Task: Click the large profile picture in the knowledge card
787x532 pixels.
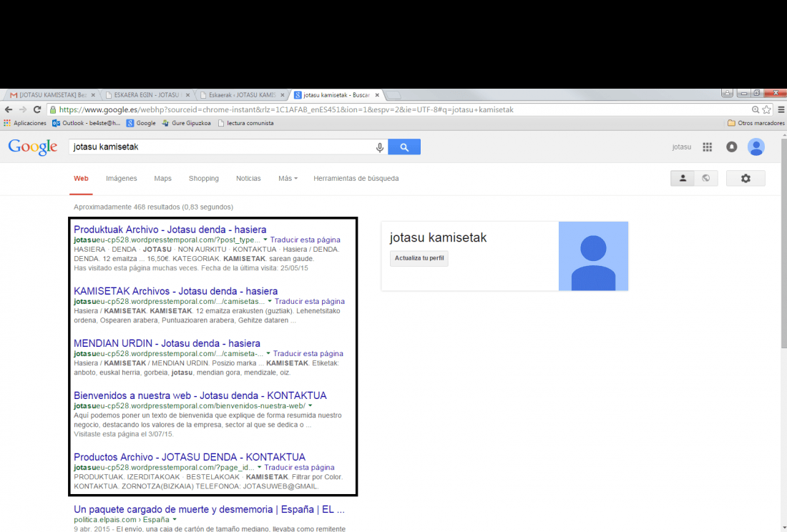Action: 593,256
